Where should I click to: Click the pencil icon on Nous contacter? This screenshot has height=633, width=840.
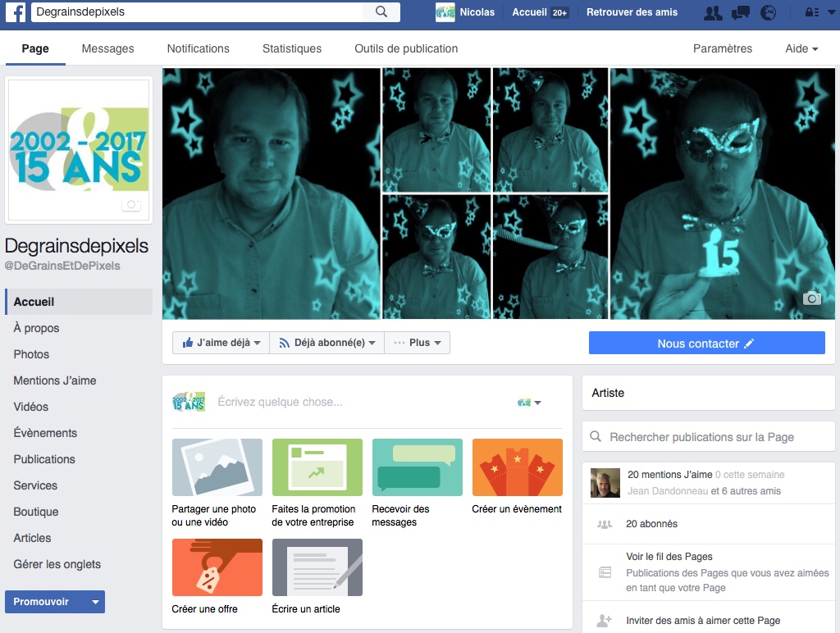point(749,344)
